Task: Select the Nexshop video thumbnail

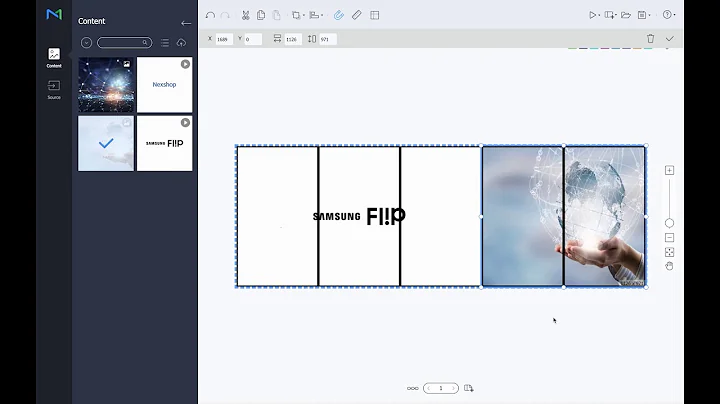Action: tap(164, 85)
